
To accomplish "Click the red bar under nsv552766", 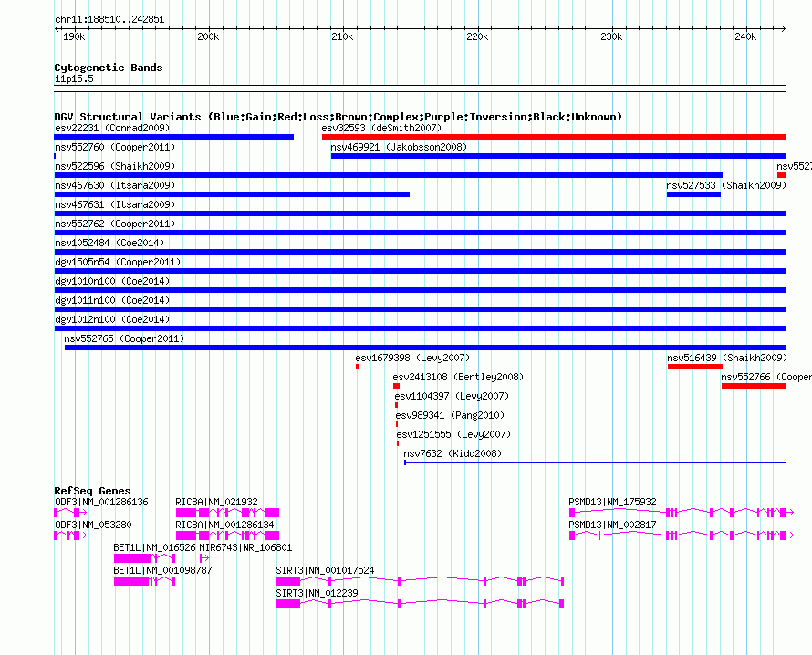I will point(754,386).
